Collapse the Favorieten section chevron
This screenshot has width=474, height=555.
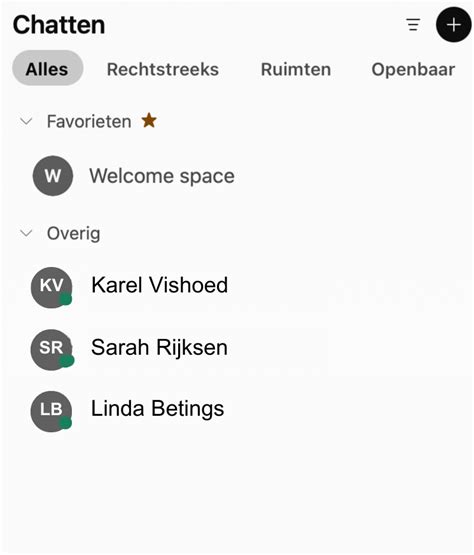[26, 121]
